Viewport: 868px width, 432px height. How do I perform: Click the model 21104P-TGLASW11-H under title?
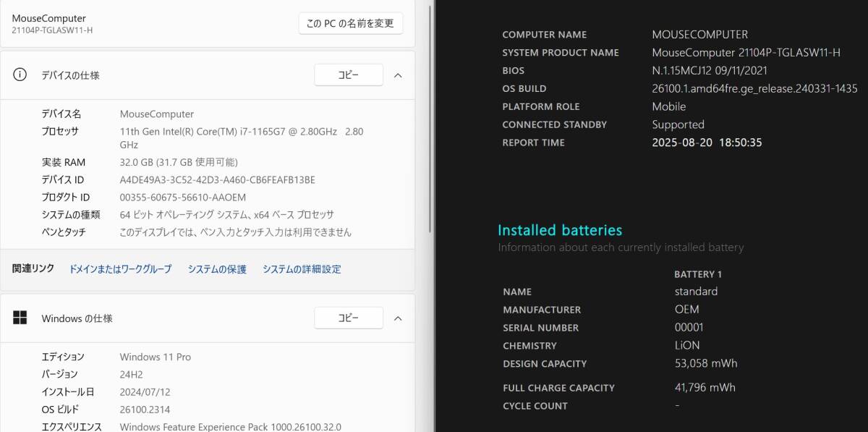[x=52, y=30]
